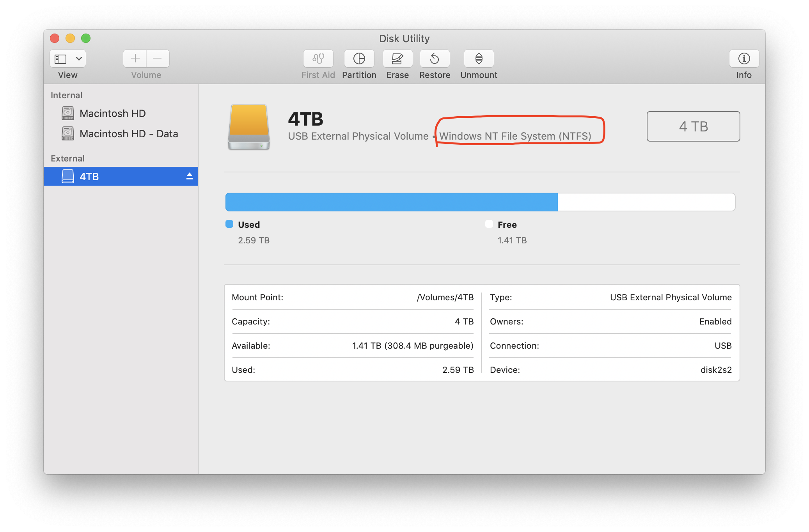Click the Partition toolbar icon
The height and width of the screenshot is (532, 809).
[359, 59]
